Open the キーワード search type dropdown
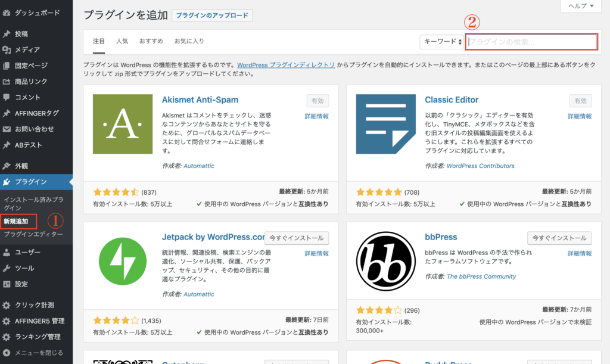This screenshot has height=364, width=610. 441,42
